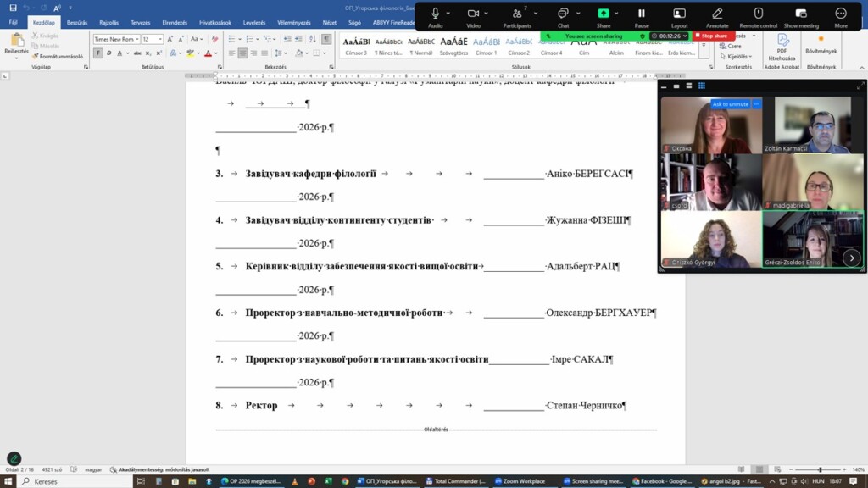The image size is (868, 488).
Task: Pause the Zoom screen share
Action: (642, 14)
